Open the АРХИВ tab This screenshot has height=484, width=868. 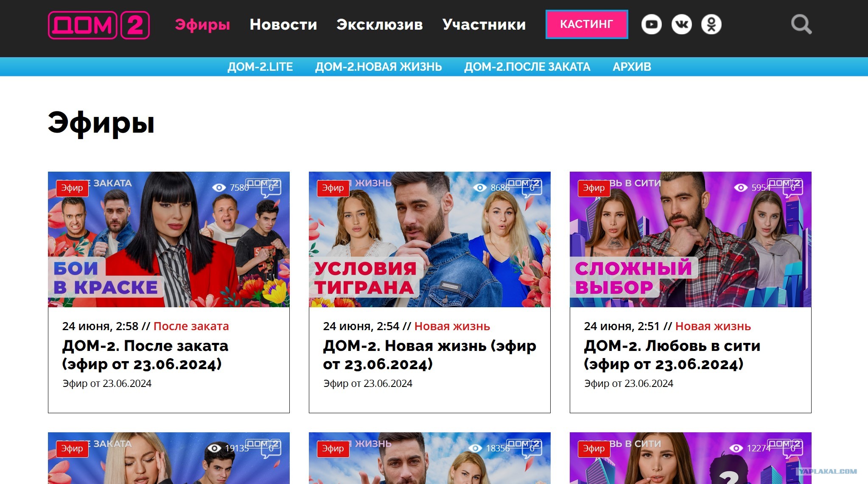pos(632,67)
